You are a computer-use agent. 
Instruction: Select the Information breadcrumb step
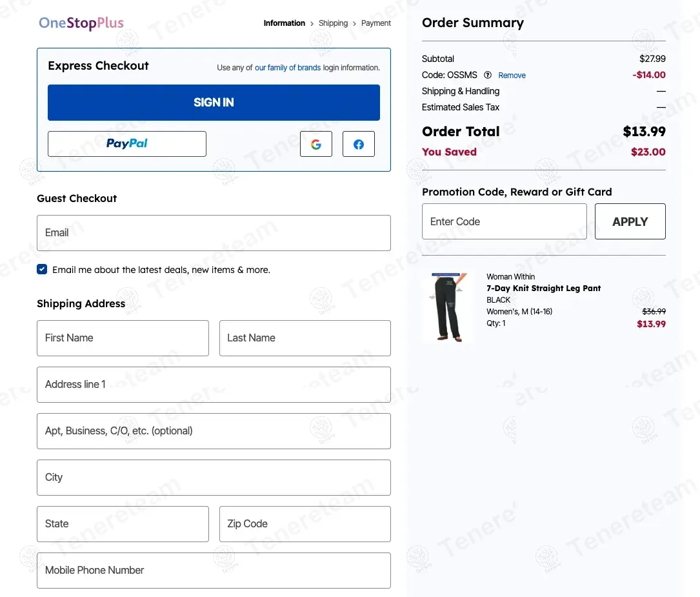tap(284, 23)
